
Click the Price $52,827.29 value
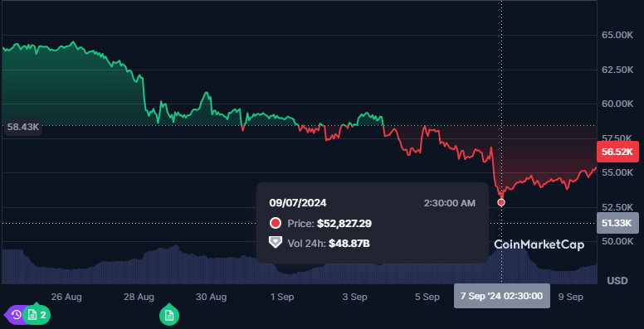pos(344,224)
